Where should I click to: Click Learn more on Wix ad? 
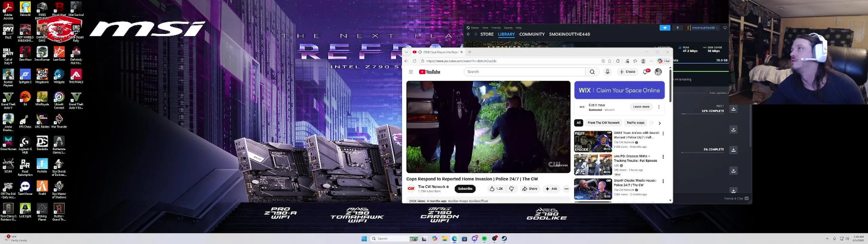641,107
